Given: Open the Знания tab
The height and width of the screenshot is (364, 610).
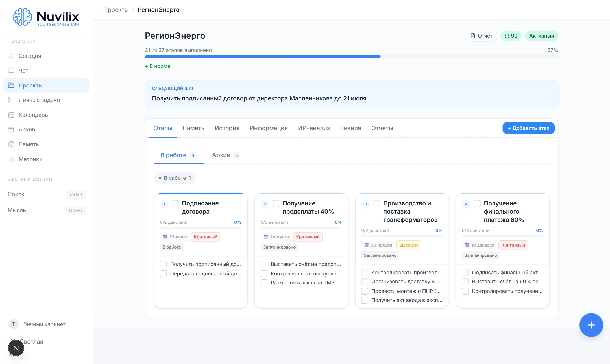Looking at the screenshot, I should [x=350, y=128].
